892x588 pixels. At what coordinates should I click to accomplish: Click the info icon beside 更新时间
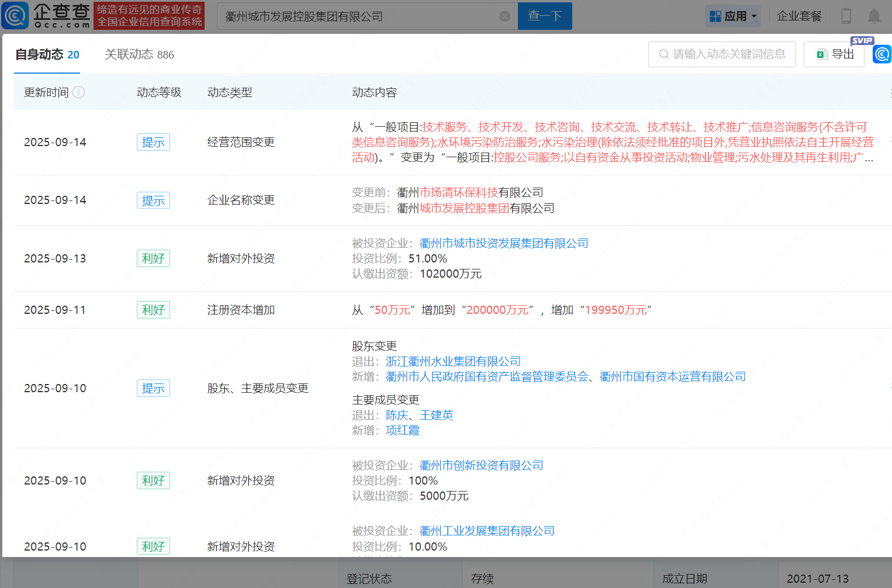[79, 92]
